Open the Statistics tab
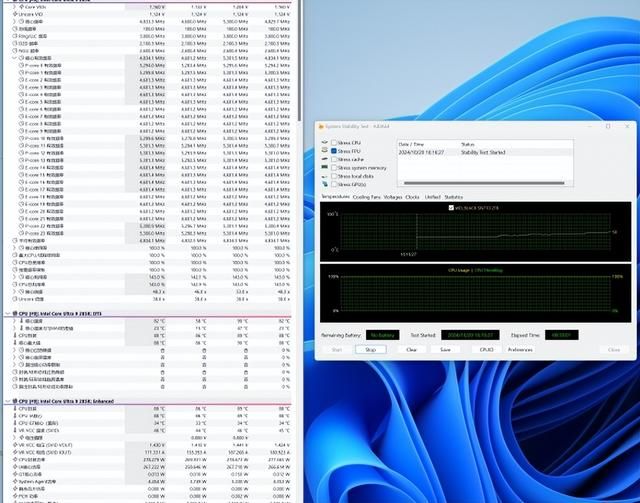 (x=454, y=197)
